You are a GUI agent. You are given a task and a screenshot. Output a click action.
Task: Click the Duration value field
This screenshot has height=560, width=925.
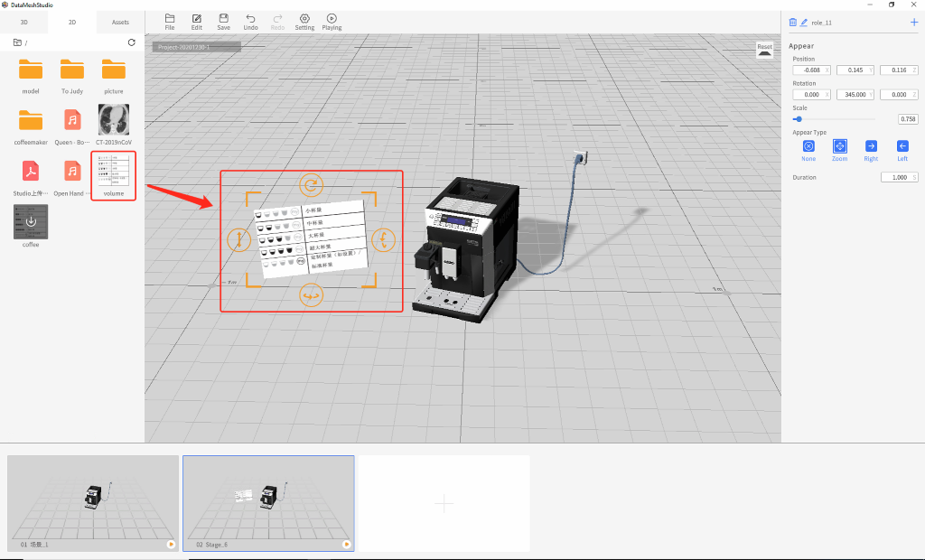[x=899, y=177]
